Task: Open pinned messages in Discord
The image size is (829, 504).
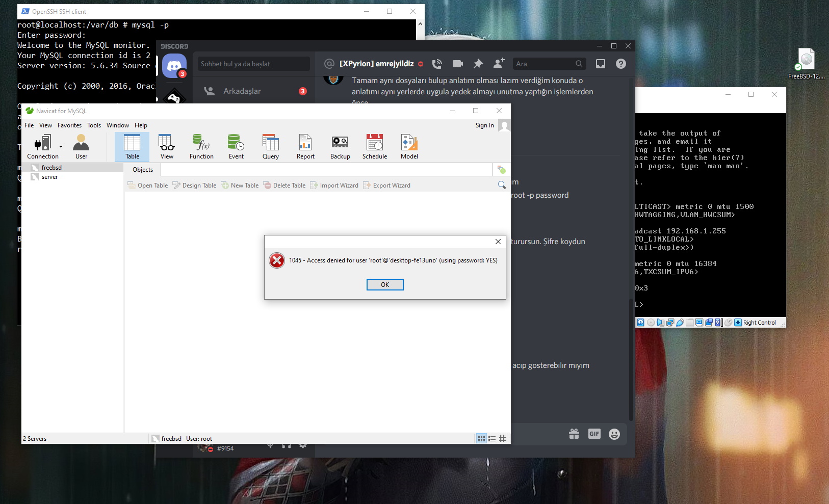Action: 478,64
